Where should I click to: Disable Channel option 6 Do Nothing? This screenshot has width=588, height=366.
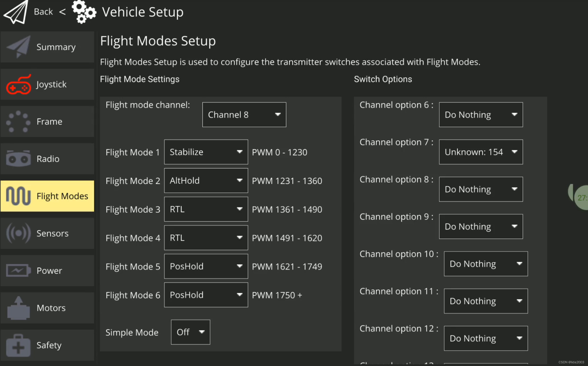point(480,114)
